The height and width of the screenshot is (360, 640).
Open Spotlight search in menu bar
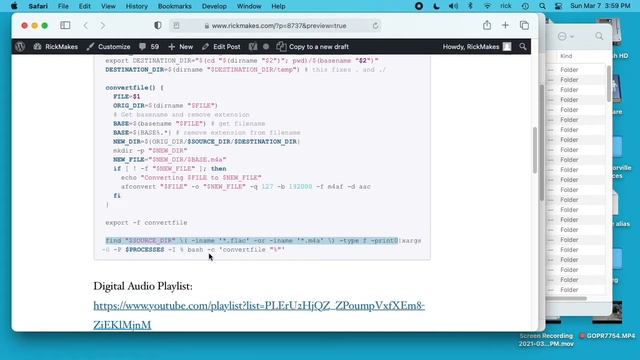pos(542,6)
